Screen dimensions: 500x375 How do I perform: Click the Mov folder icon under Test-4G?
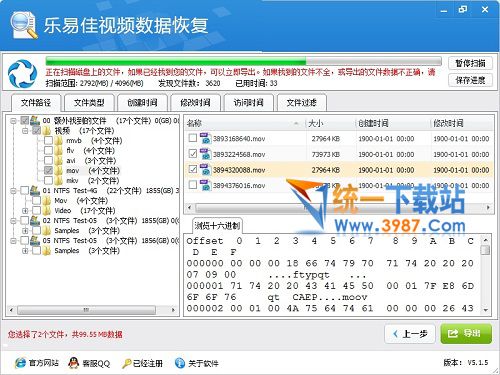(x=47, y=201)
